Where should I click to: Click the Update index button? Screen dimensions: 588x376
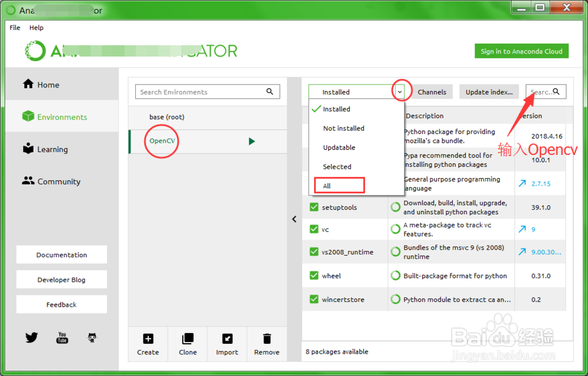(x=489, y=92)
